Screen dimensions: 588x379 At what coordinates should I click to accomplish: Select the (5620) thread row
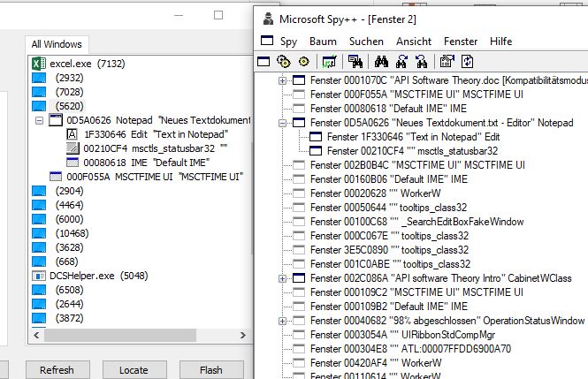tap(69, 106)
